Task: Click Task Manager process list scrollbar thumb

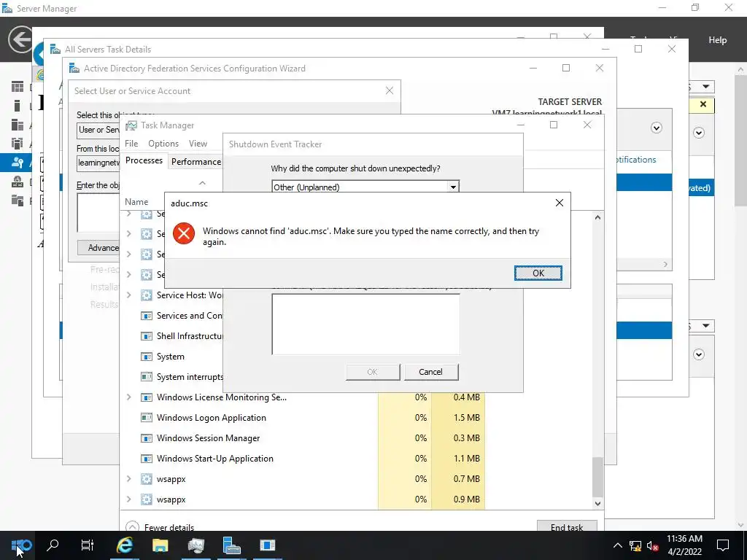Action: (x=597, y=477)
